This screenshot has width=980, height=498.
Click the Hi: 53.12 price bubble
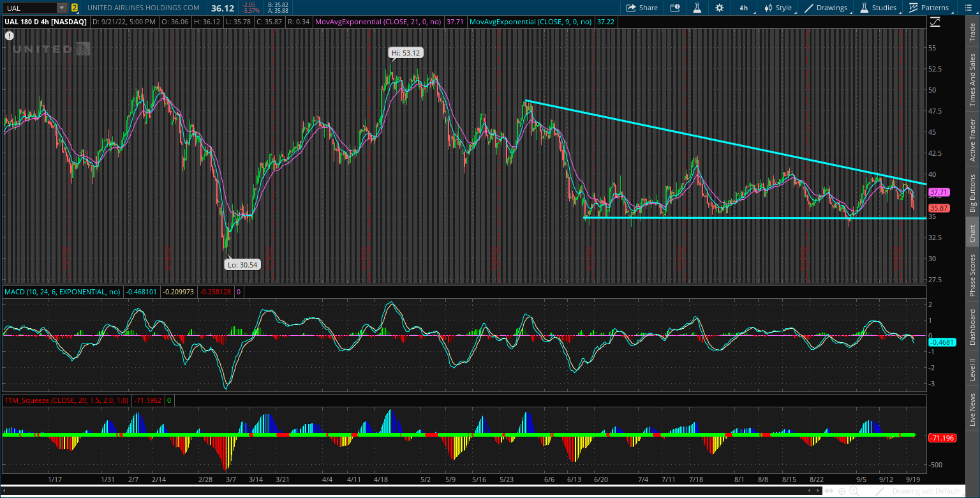click(407, 53)
